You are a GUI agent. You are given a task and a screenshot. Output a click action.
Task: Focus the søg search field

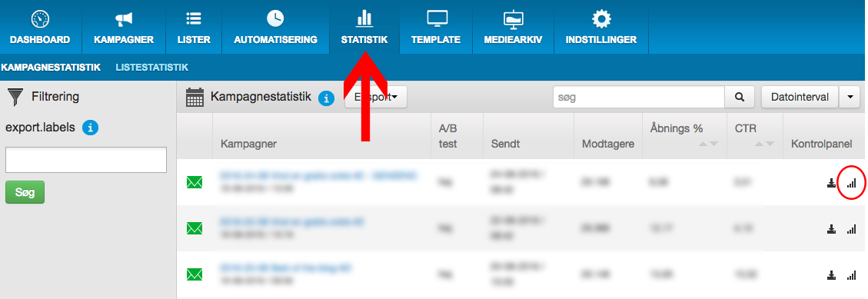[x=639, y=97]
